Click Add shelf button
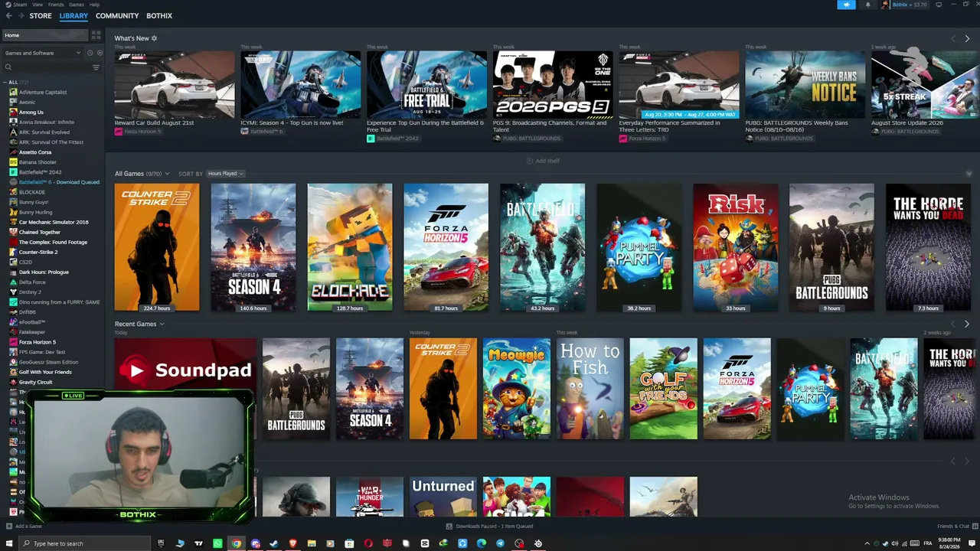 click(543, 161)
